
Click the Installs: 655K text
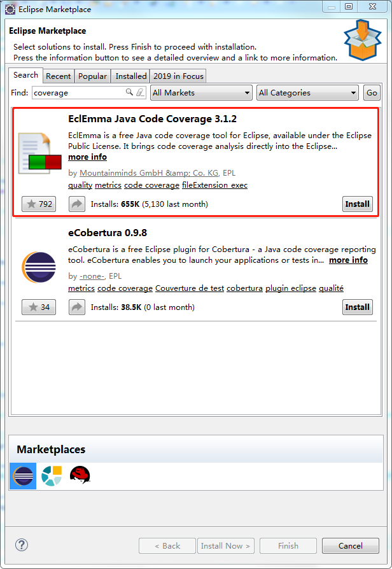115,204
